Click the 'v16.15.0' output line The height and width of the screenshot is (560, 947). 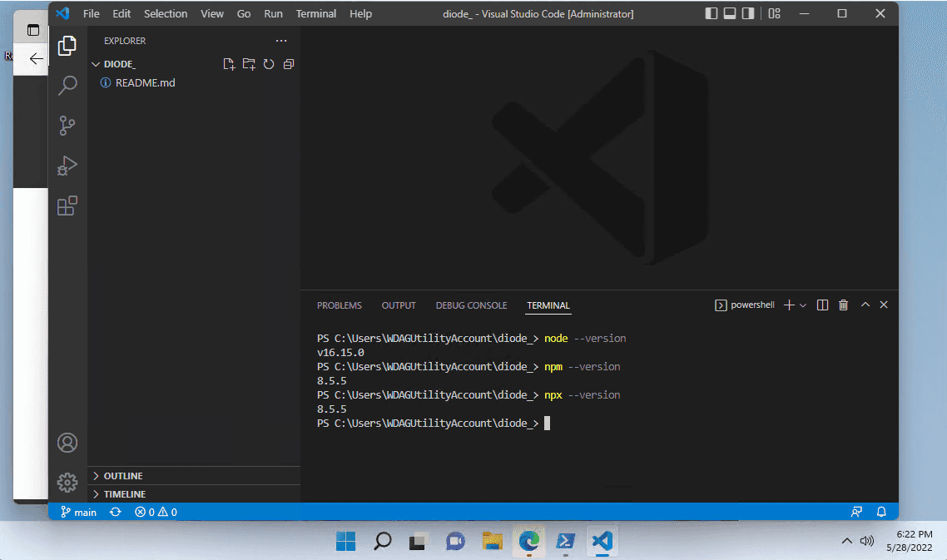340,353
